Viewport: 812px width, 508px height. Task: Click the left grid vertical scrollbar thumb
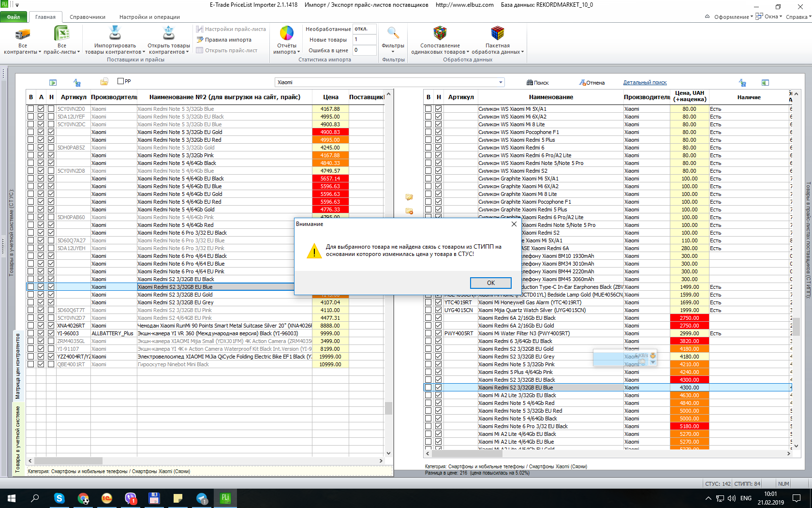click(388, 408)
